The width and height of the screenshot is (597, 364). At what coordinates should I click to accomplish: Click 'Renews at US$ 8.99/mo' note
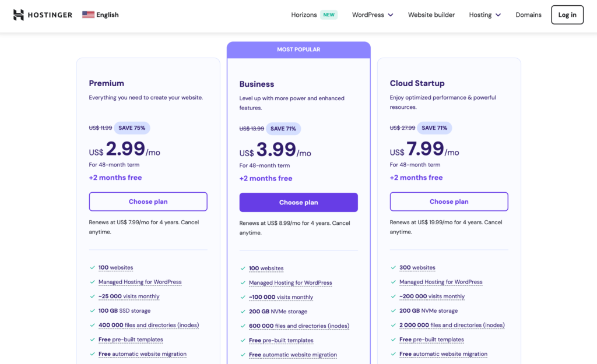(x=294, y=228)
